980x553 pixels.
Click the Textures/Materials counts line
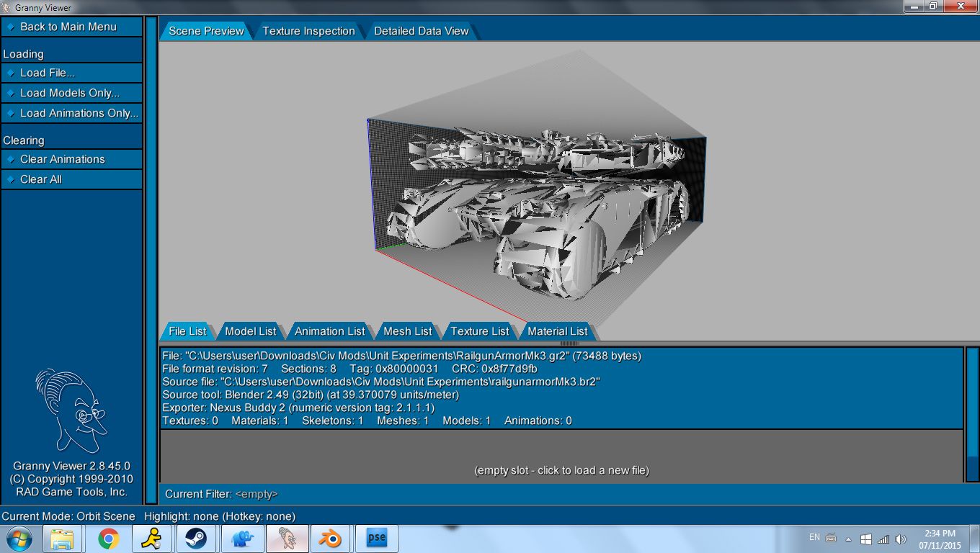[x=367, y=421]
